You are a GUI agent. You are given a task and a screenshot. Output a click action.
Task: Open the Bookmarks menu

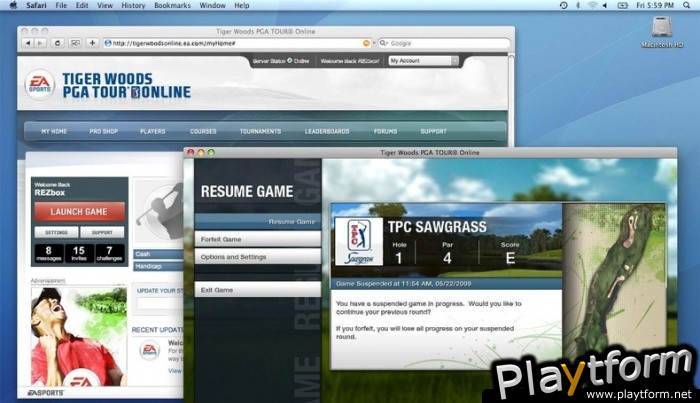[x=172, y=5]
